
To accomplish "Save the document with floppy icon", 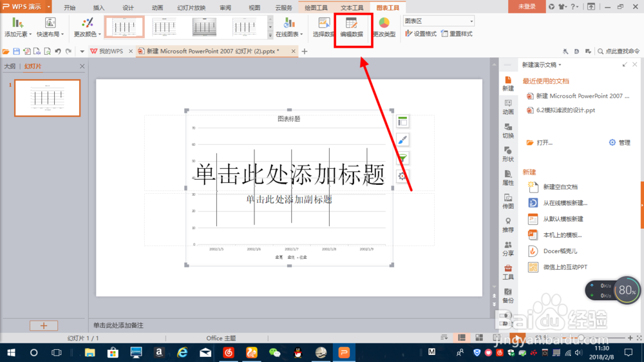I will (x=17, y=52).
